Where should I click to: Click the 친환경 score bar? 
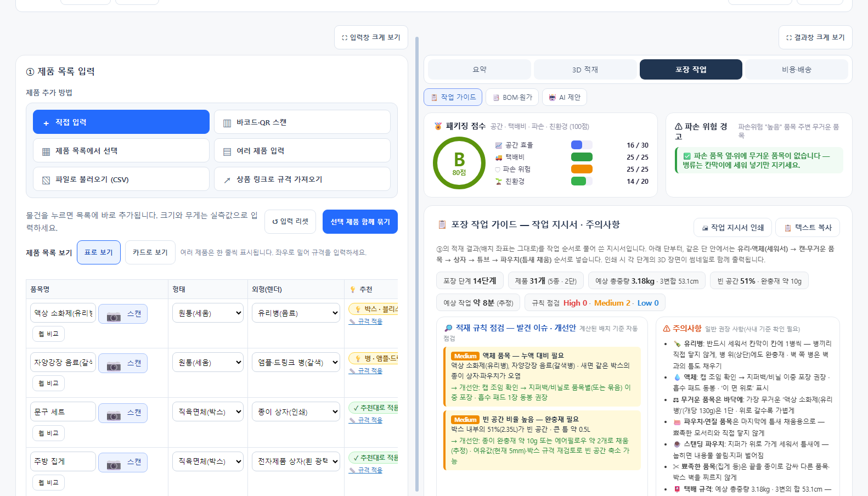click(x=582, y=181)
